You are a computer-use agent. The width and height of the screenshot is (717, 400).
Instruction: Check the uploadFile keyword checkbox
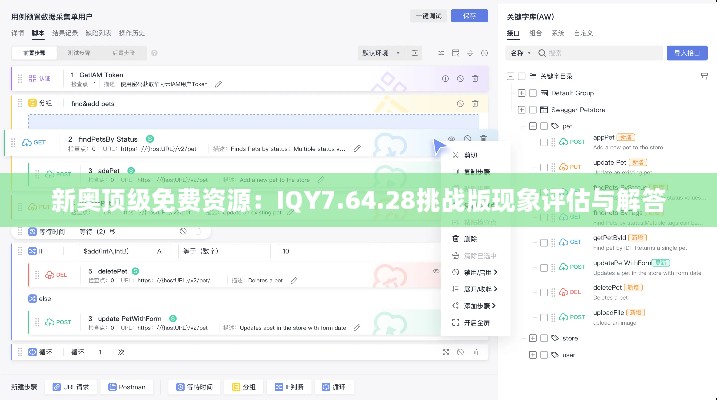(544, 317)
